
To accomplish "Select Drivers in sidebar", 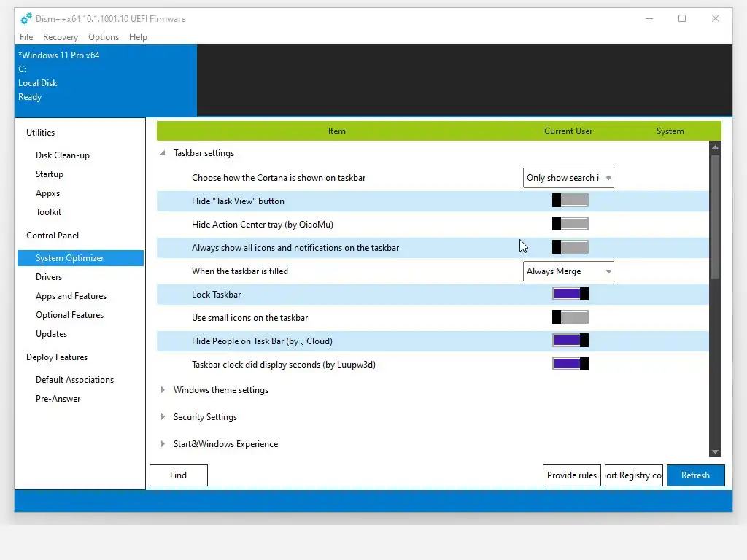I will tap(49, 277).
